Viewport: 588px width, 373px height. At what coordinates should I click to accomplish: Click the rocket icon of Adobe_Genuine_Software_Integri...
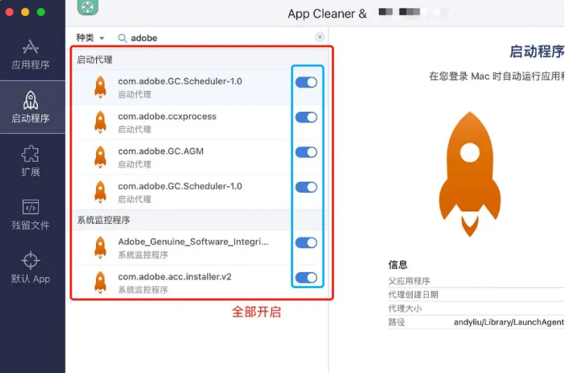(100, 248)
